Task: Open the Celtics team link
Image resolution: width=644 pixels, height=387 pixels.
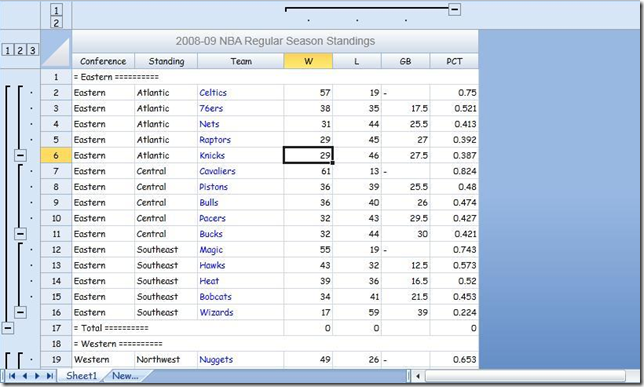Action: [213, 93]
